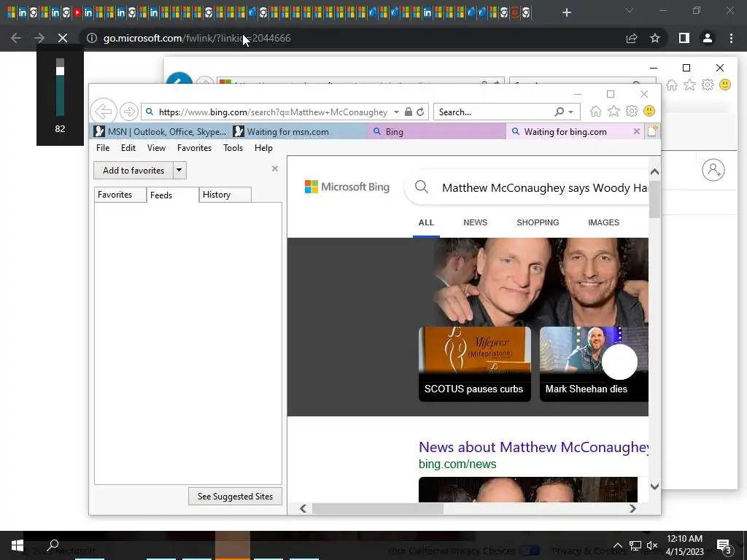
Task: Click See Suggested Sites button
Action: click(236, 496)
